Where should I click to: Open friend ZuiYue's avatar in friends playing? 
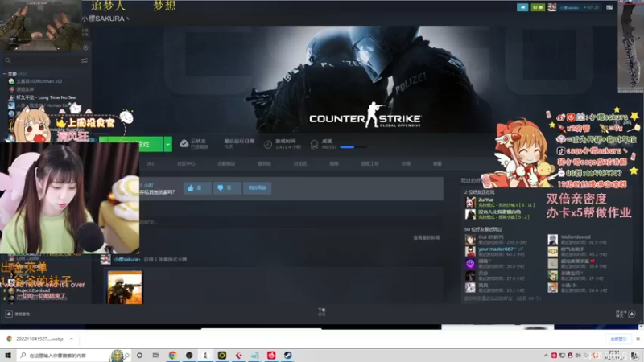coord(470,202)
